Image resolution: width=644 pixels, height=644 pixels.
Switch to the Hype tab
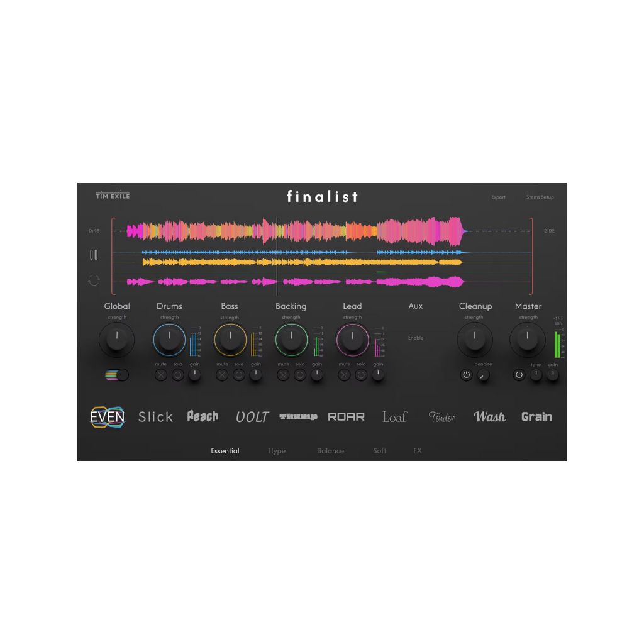[x=277, y=450]
